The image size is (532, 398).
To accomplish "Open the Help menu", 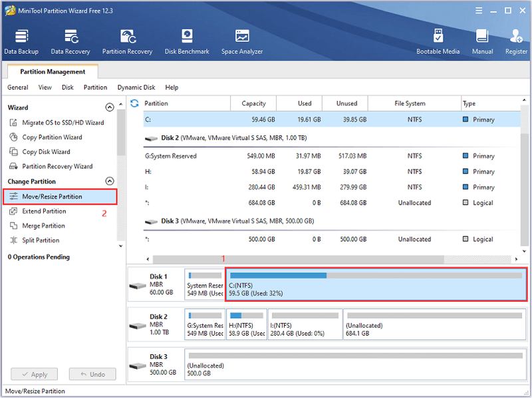I will (x=172, y=88).
